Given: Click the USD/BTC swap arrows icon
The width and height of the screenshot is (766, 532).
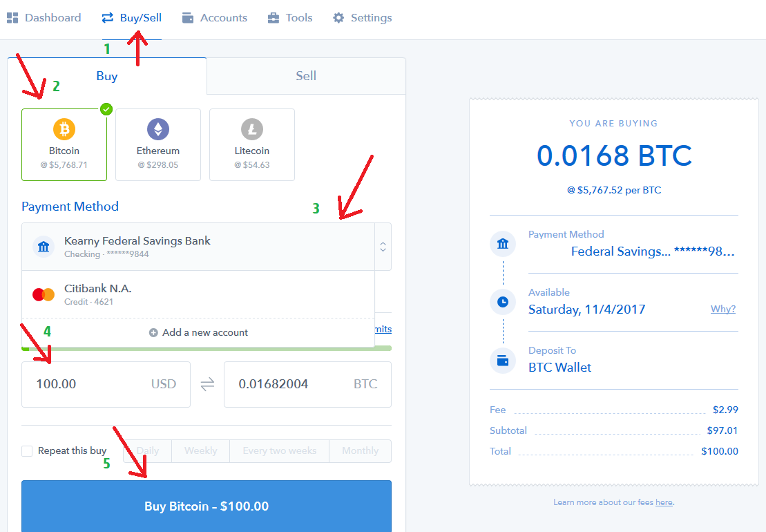Looking at the screenshot, I should pos(207,384).
